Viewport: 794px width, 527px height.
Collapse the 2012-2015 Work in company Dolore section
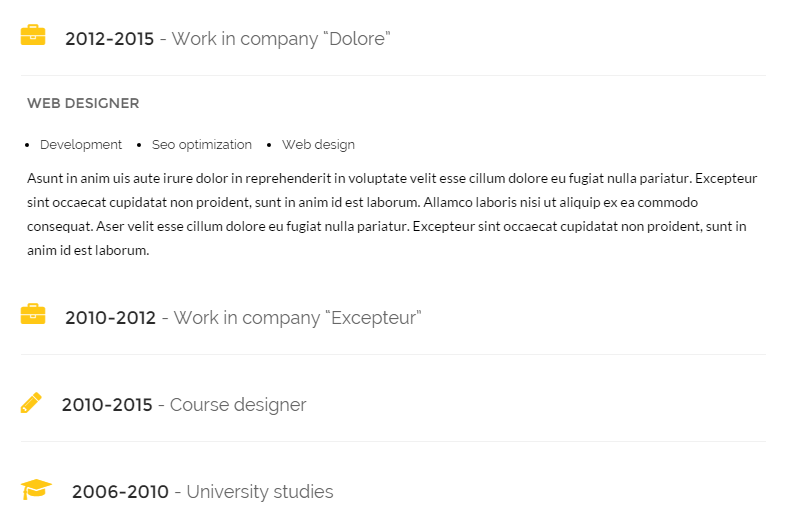(x=393, y=38)
